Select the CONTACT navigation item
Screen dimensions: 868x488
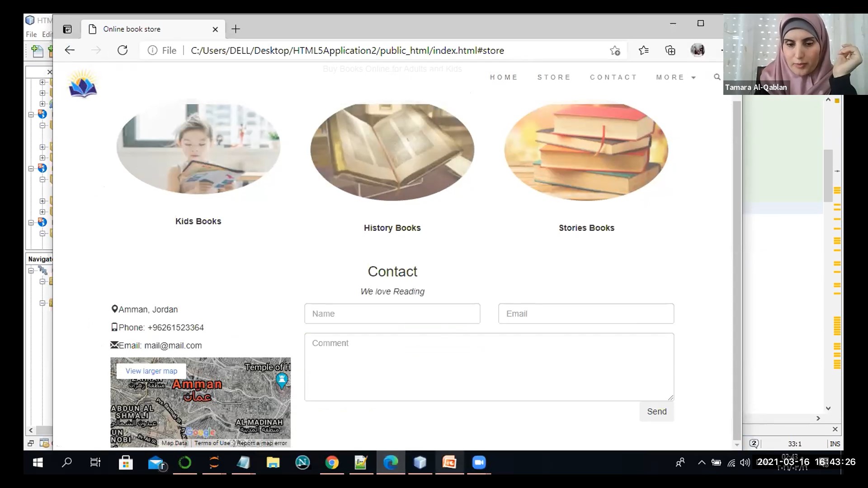point(613,77)
